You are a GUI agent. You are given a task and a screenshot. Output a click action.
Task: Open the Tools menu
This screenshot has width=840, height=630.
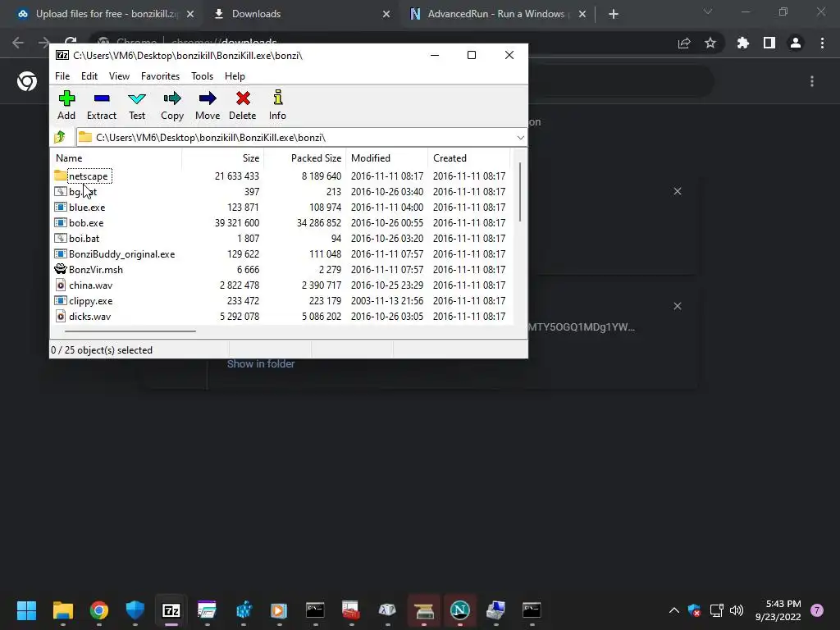click(202, 76)
